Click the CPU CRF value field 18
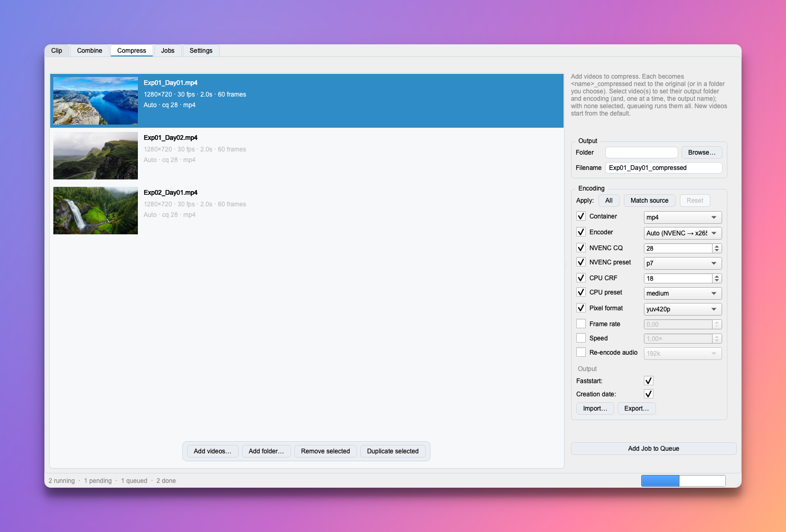This screenshot has width=786, height=532. tap(678, 279)
